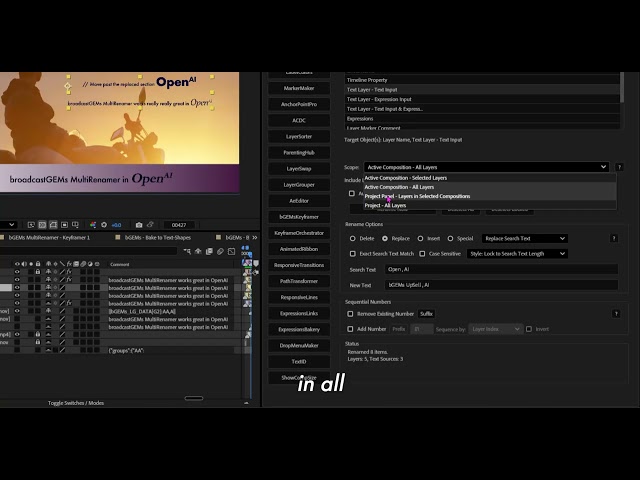Screen dimensions: 640x480
Task: Click the Scope help question mark
Action: pyautogui.click(x=619, y=167)
